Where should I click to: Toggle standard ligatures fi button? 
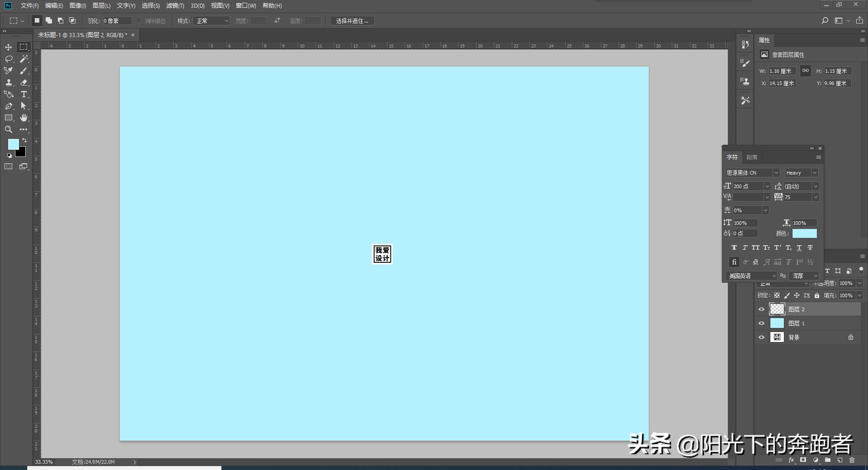pyautogui.click(x=734, y=262)
